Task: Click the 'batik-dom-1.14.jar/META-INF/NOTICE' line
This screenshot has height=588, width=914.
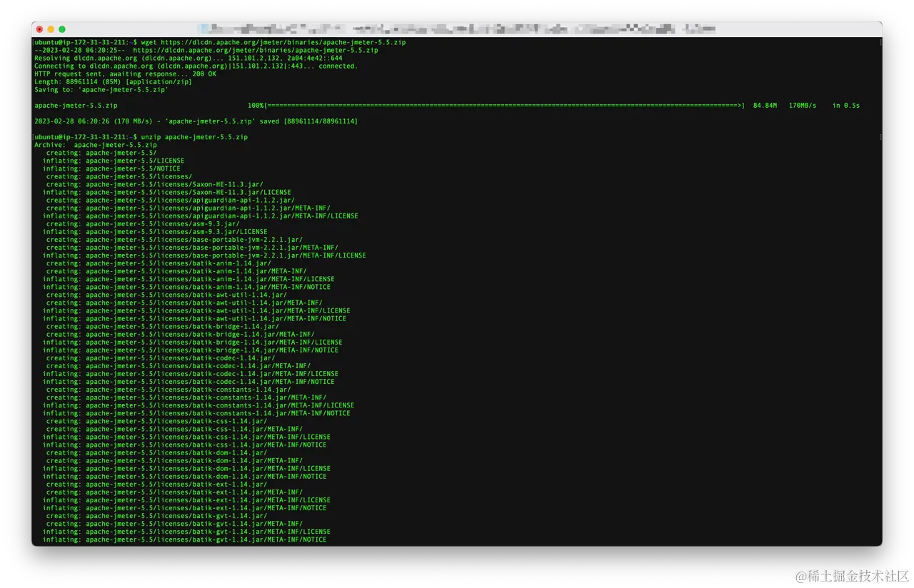Action: (184, 476)
